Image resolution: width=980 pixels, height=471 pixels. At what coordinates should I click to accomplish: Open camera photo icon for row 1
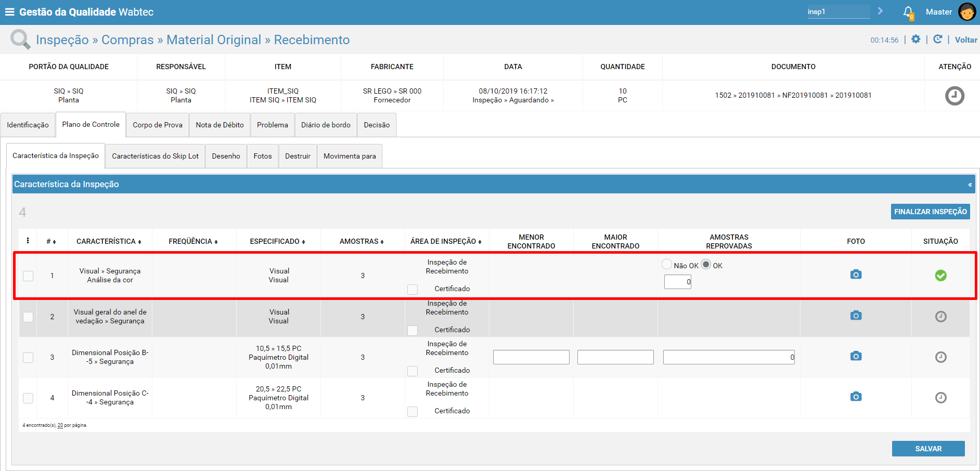(x=856, y=274)
